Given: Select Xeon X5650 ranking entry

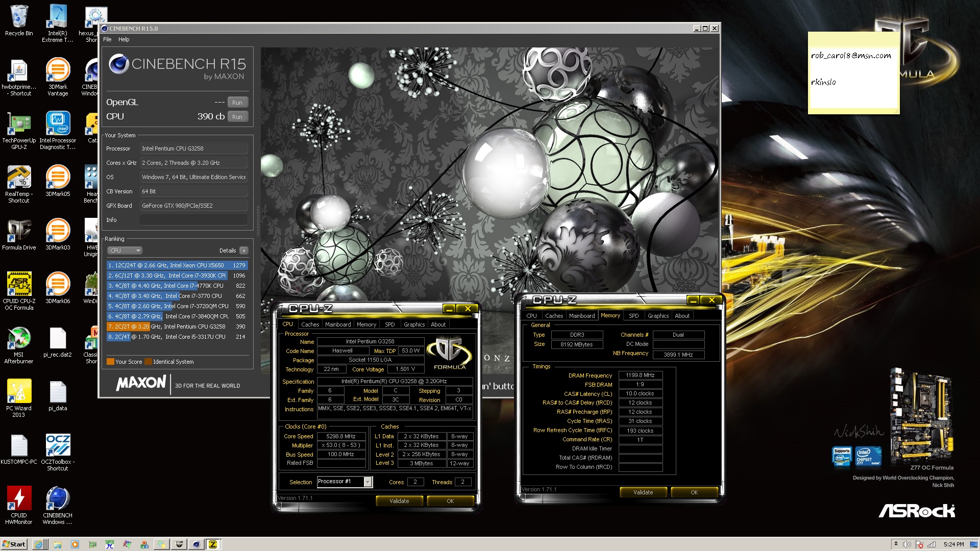Looking at the screenshot, I should pyautogui.click(x=177, y=265).
